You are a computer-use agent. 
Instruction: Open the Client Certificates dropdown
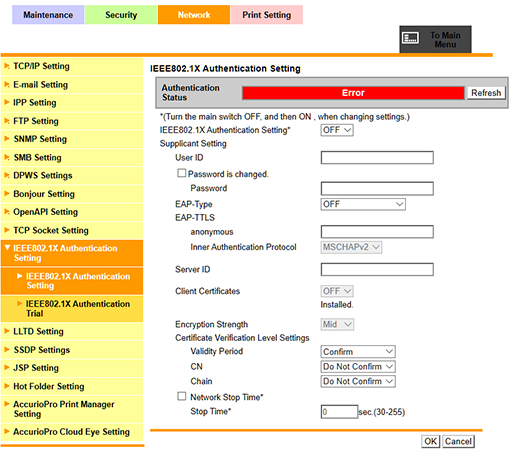click(x=337, y=291)
